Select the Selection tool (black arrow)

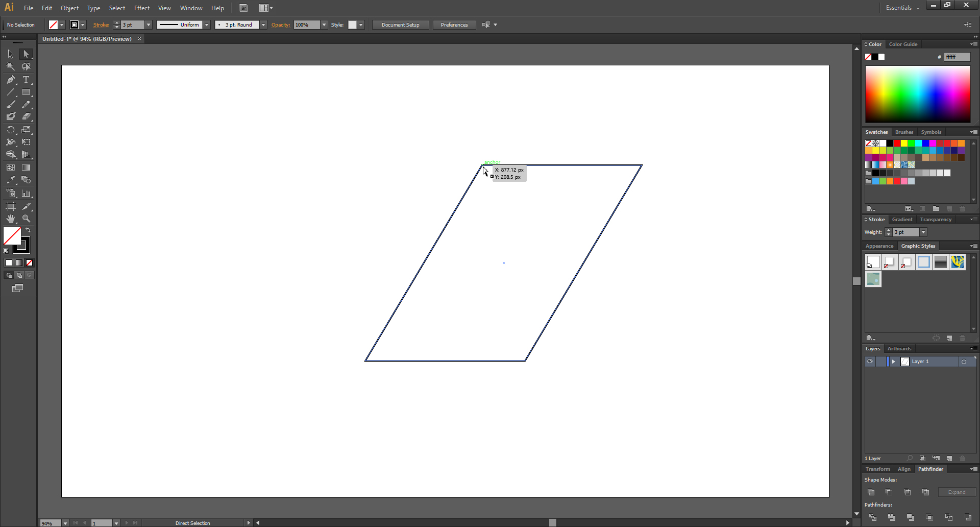(x=11, y=54)
